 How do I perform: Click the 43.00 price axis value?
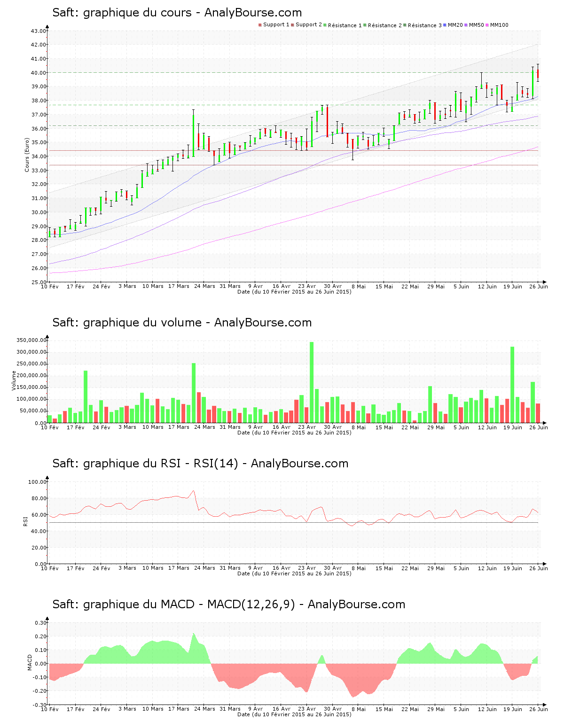(x=39, y=31)
